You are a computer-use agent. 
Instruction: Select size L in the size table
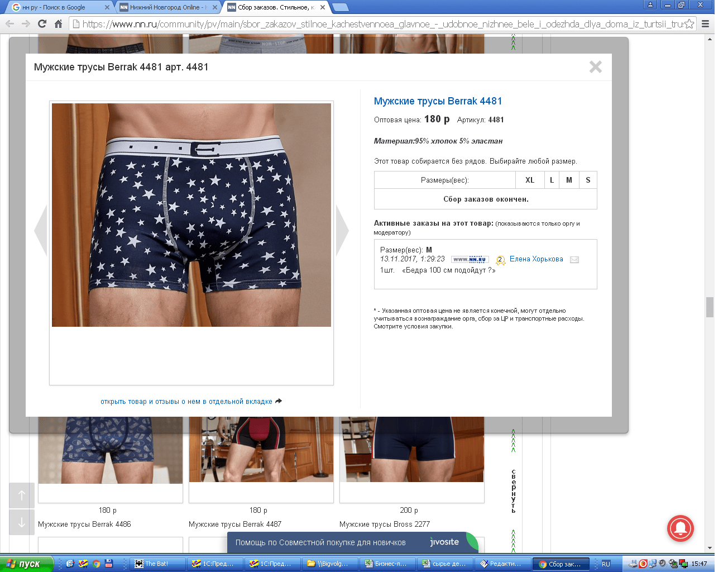[x=552, y=180]
